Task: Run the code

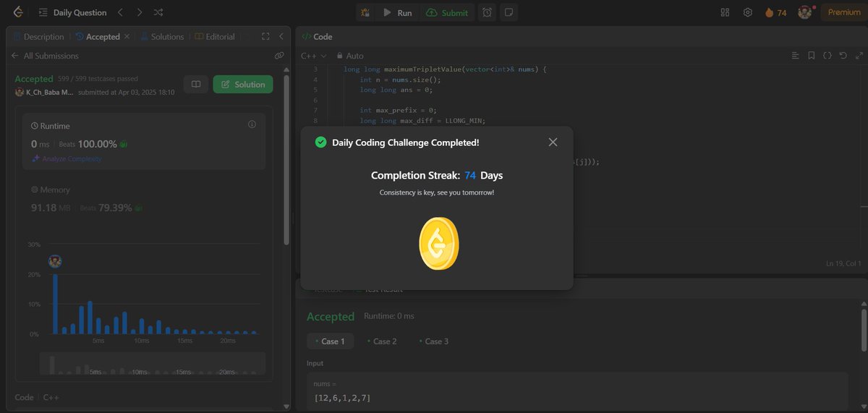Action: coord(398,12)
